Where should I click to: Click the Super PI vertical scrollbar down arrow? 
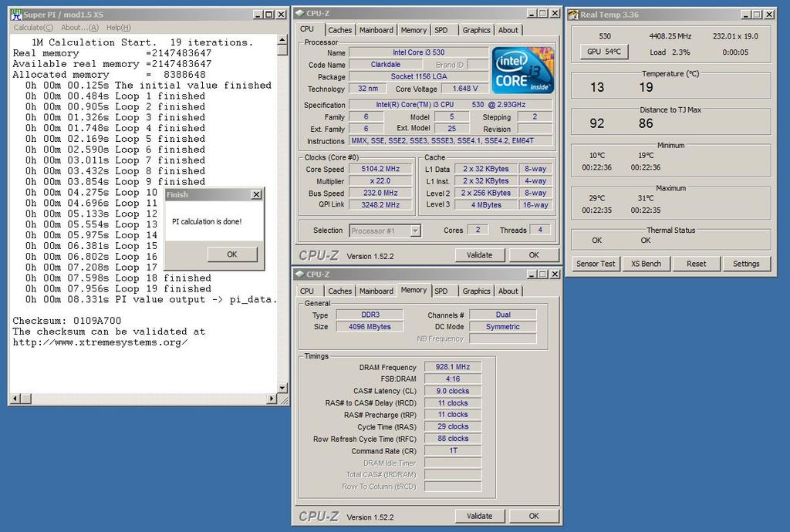coord(282,388)
